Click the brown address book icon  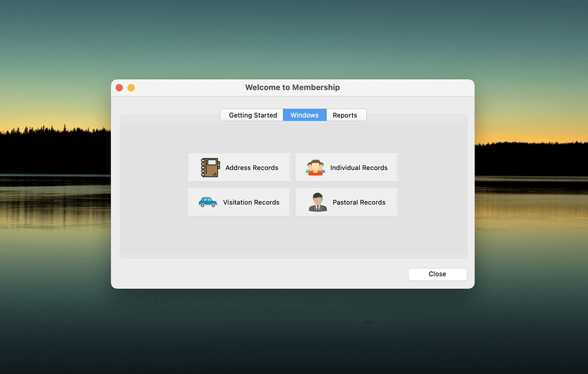[x=209, y=167]
